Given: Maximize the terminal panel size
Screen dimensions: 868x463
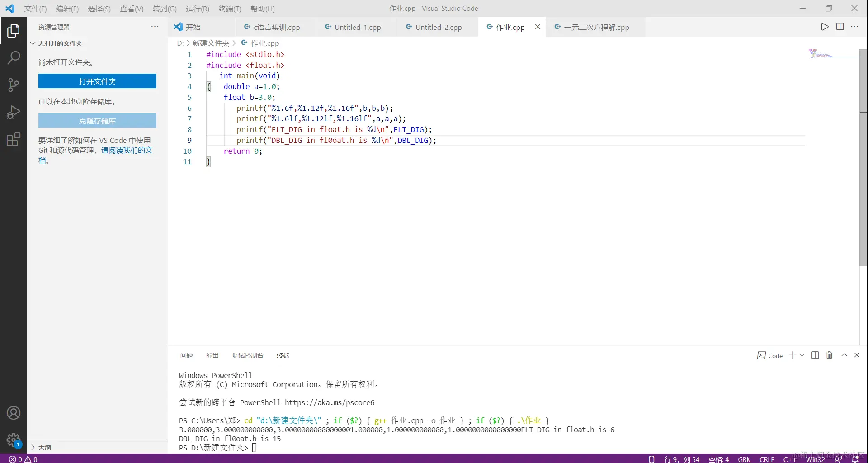Looking at the screenshot, I should 844,355.
